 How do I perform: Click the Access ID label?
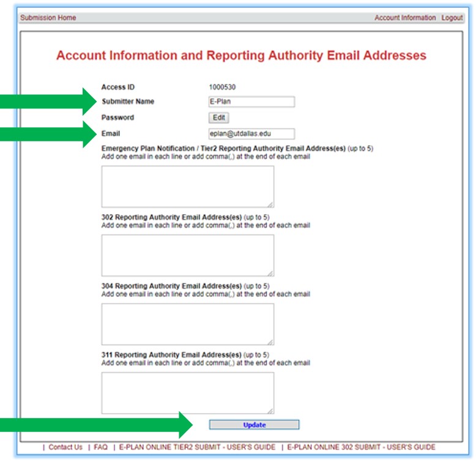[118, 88]
